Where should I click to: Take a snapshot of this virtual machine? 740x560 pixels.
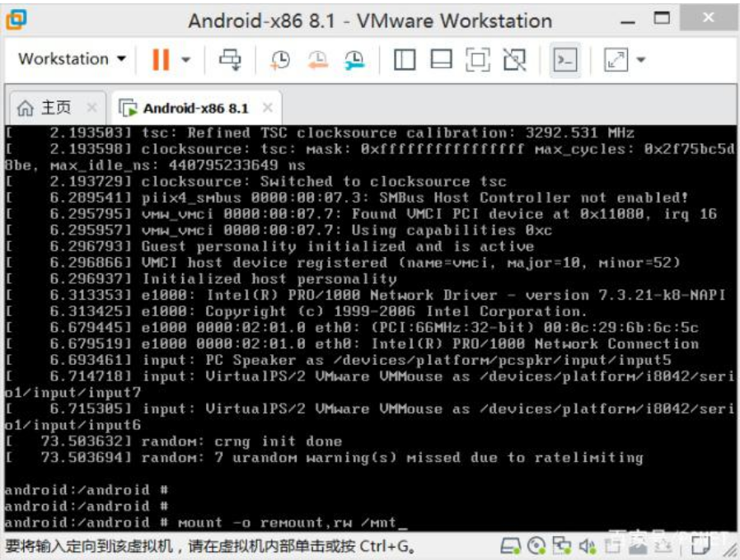(280, 60)
